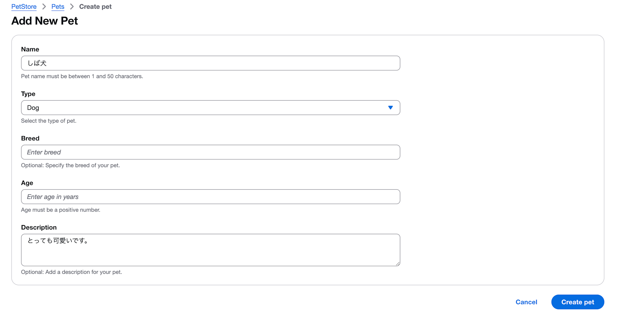Open the Type dropdown showing Dog
This screenshot has width=644, height=327.
coord(211,108)
